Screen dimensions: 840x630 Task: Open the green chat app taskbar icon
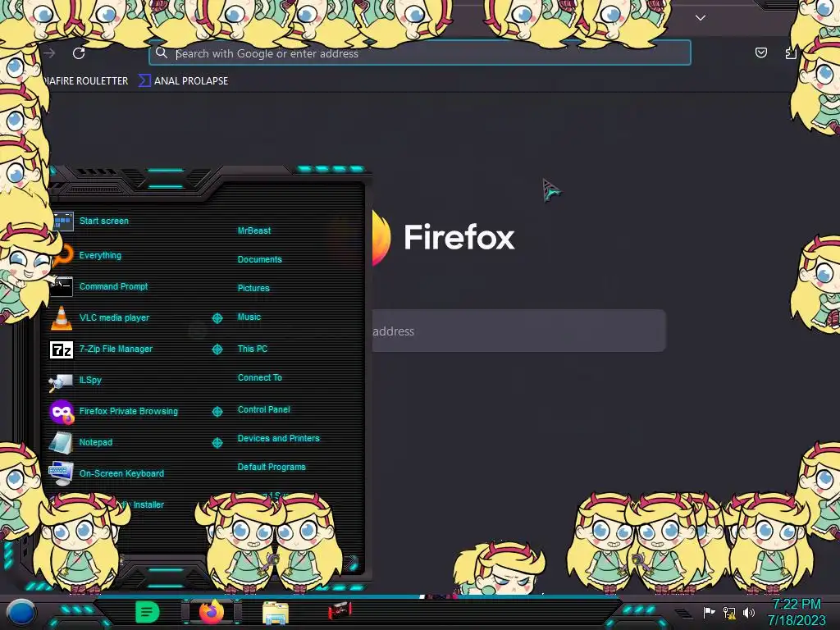[x=148, y=612]
